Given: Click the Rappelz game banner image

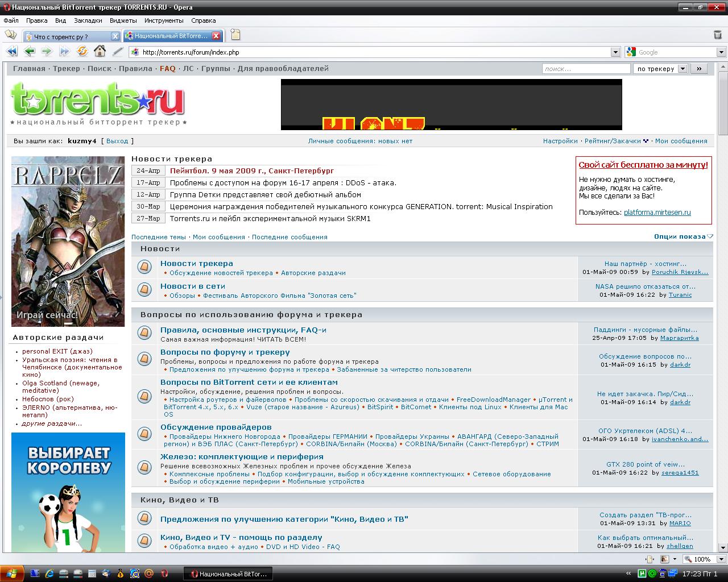Looking at the screenshot, I should tap(68, 241).
